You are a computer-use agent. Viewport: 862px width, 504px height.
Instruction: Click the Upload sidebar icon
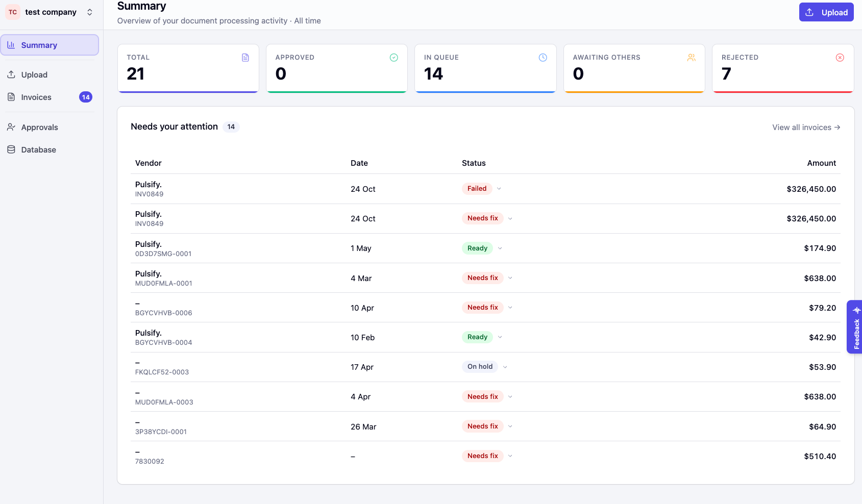pos(11,74)
